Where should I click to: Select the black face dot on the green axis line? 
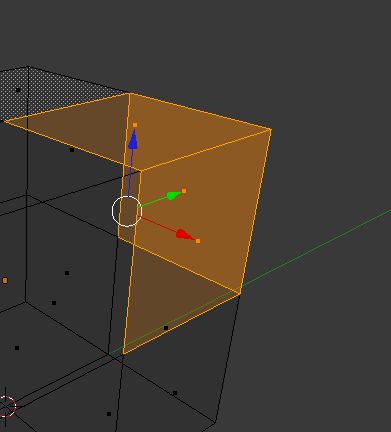[166, 328]
